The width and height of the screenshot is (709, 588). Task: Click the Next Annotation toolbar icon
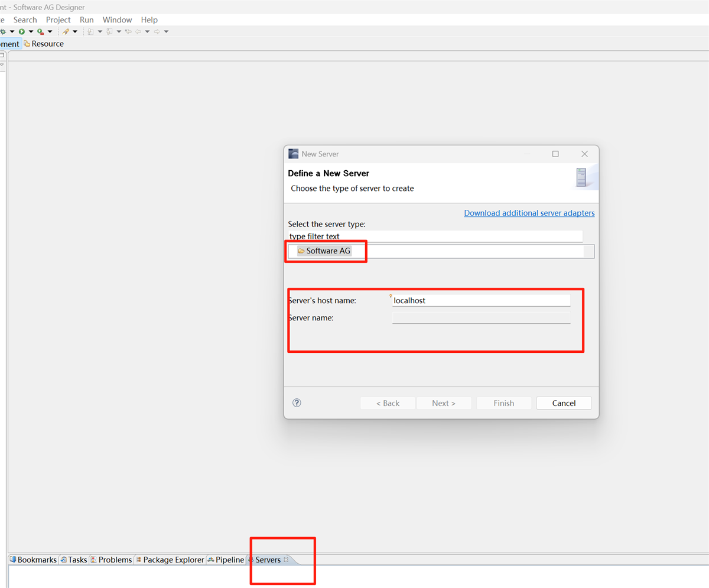tap(90, 31)
